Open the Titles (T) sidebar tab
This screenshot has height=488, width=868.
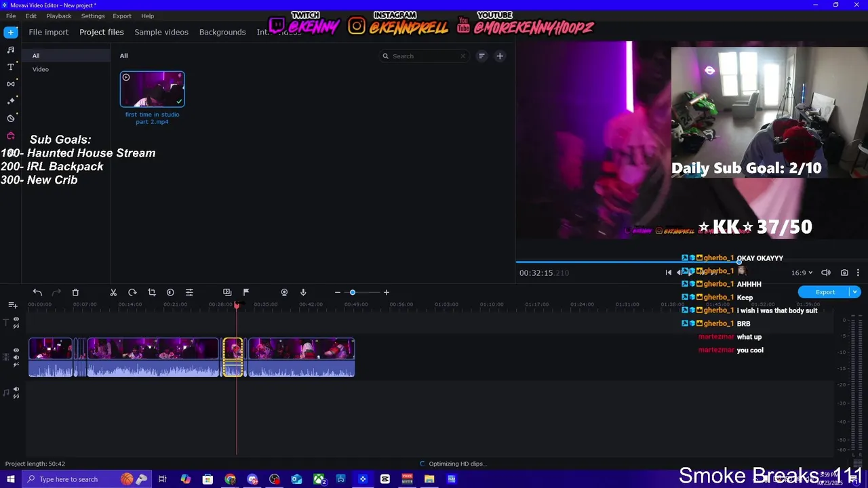tap(11, 66)
